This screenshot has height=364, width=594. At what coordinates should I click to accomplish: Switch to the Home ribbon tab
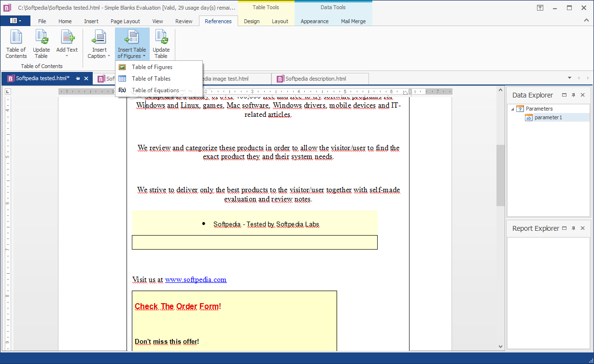pyautogui.click(x=65, y=21)
